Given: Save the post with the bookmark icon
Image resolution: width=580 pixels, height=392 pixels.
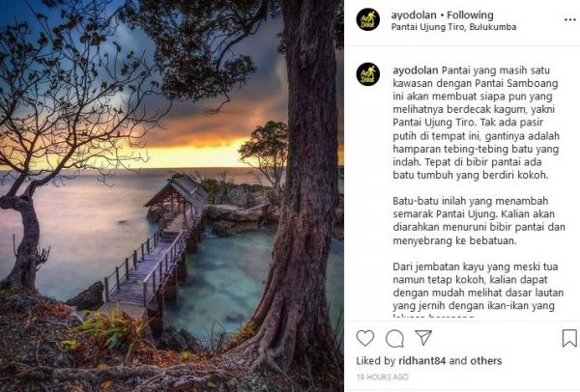Looking at the screenshot, I should 569,338.
